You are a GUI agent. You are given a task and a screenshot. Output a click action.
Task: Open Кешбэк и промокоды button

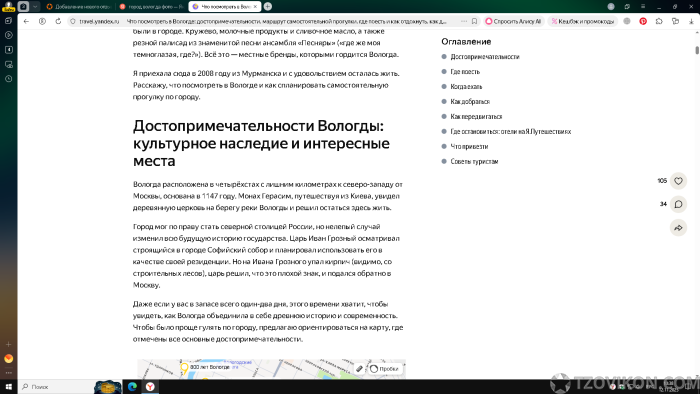click(583, 21)
